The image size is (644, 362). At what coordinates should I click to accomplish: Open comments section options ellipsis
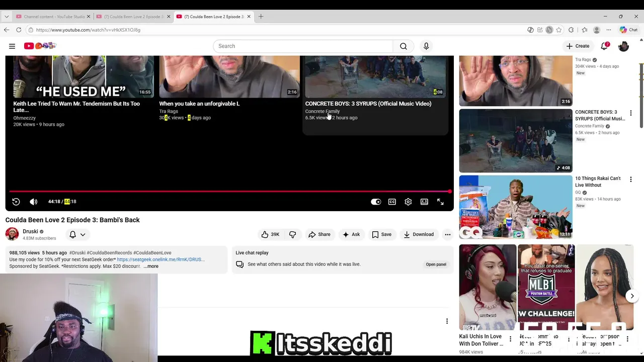point(447,321)
